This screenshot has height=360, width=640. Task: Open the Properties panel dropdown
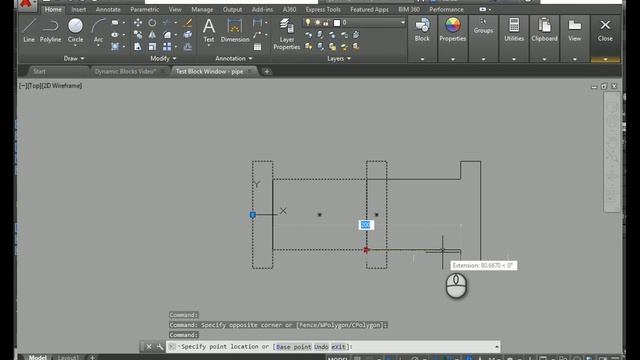tap(453, 59)
